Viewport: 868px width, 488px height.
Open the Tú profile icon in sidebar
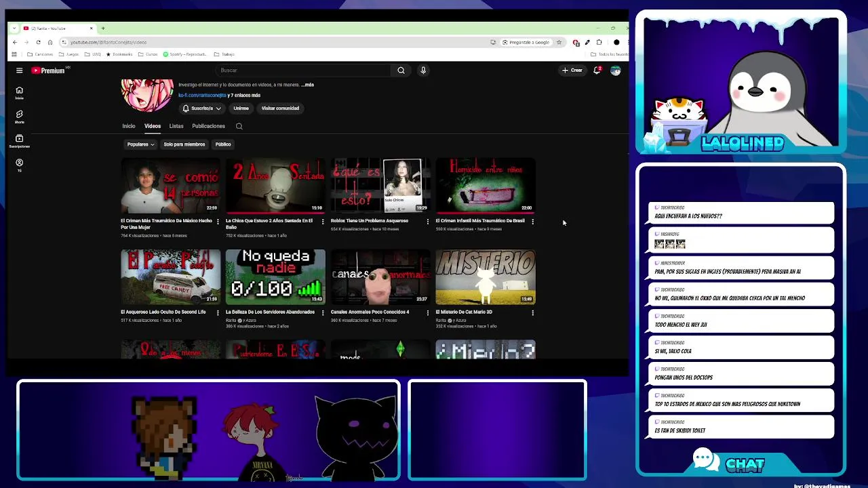tap(19, 165)
